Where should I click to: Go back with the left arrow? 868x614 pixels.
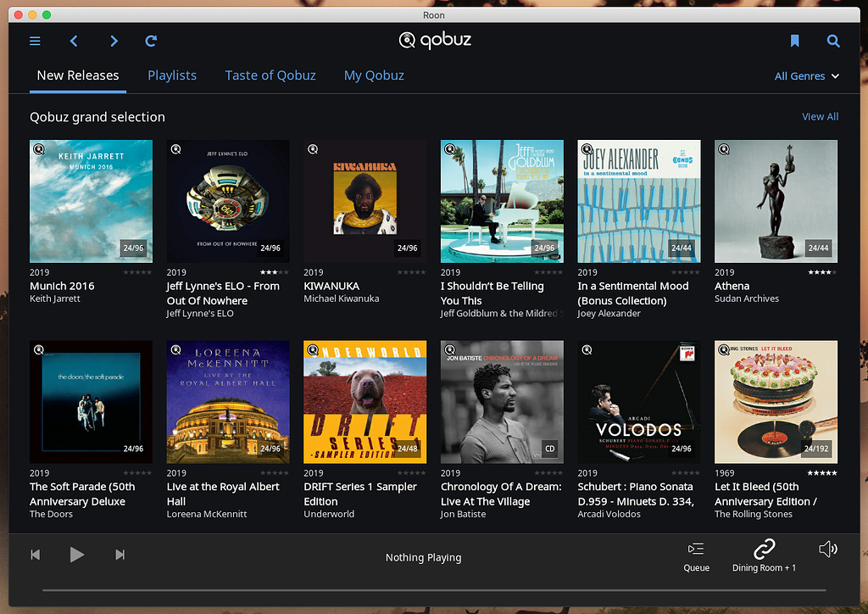74,41
